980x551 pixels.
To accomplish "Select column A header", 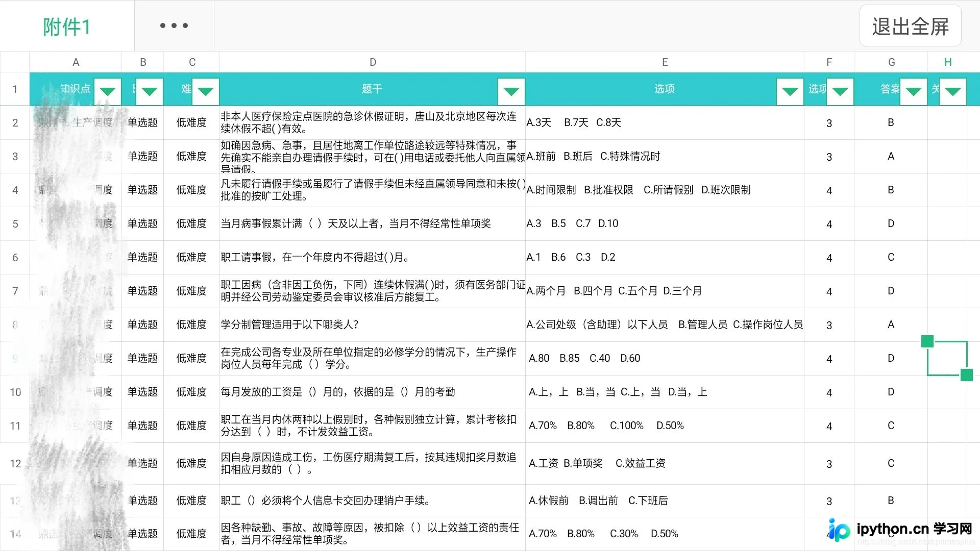I will [x=76, y=62].
